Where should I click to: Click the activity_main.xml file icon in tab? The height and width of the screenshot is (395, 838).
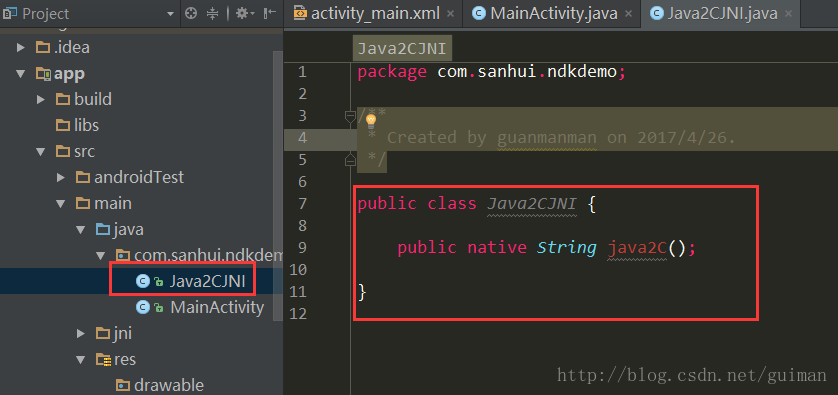point(301,13)
